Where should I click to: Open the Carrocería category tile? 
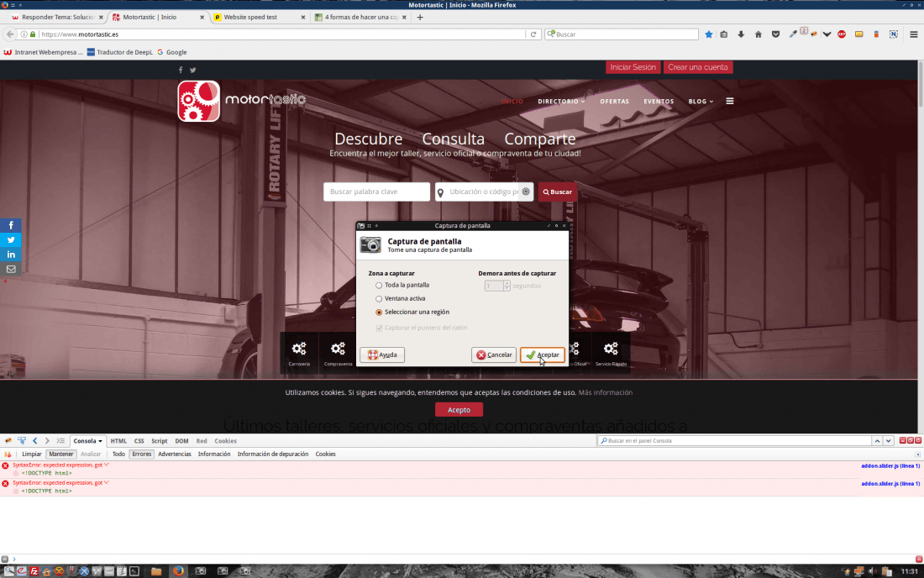tap(299, 353)
